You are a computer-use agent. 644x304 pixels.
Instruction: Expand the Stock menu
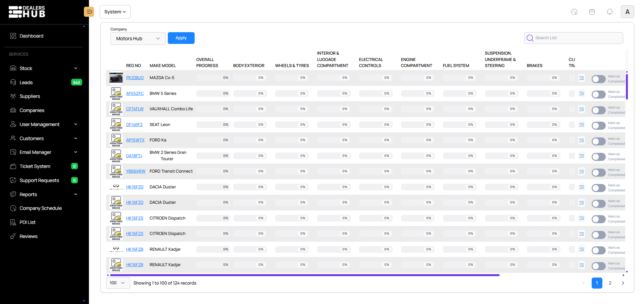click(x=76, y=68)
